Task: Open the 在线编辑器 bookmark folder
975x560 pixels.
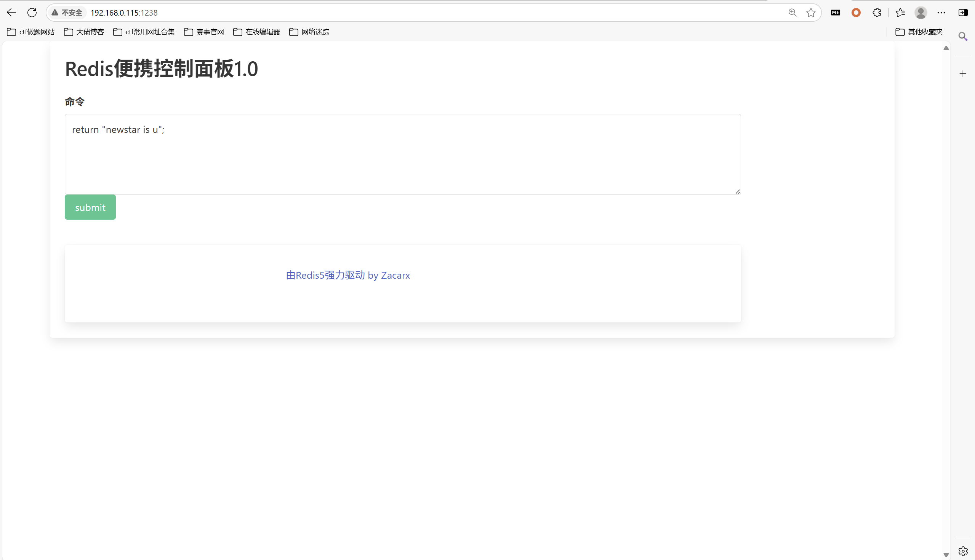Action: coord(257,32)
